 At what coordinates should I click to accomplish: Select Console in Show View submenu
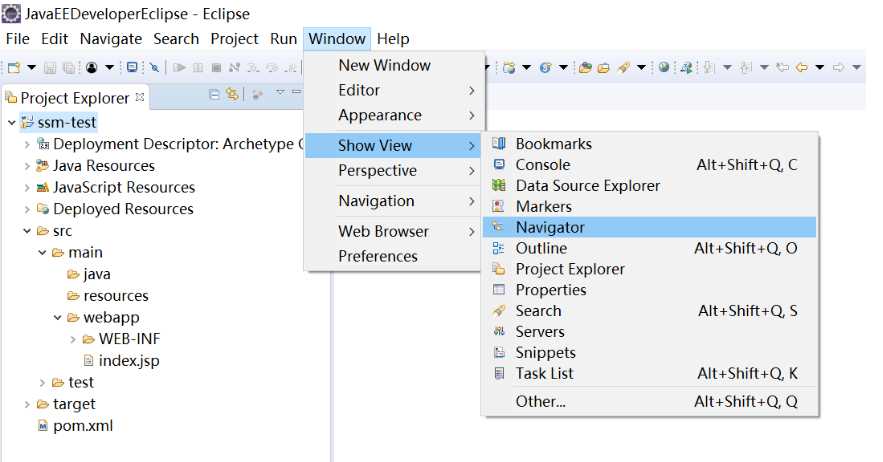click(x=650, y=165)
